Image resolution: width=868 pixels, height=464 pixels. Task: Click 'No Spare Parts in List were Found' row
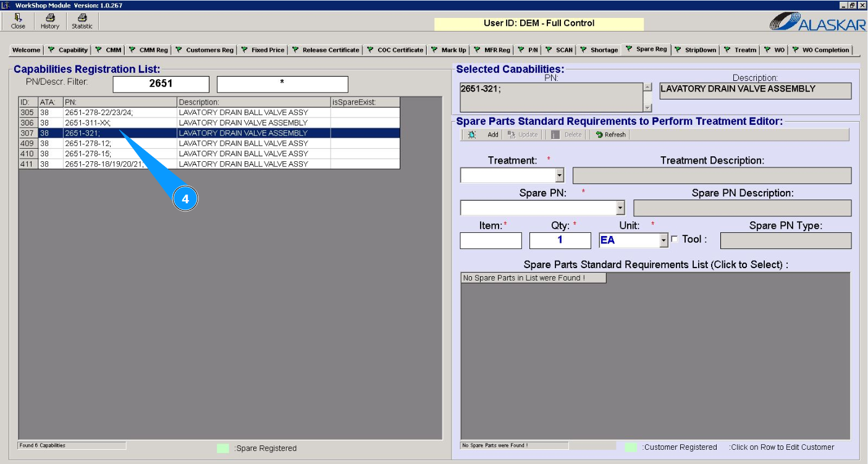[534, 278]
